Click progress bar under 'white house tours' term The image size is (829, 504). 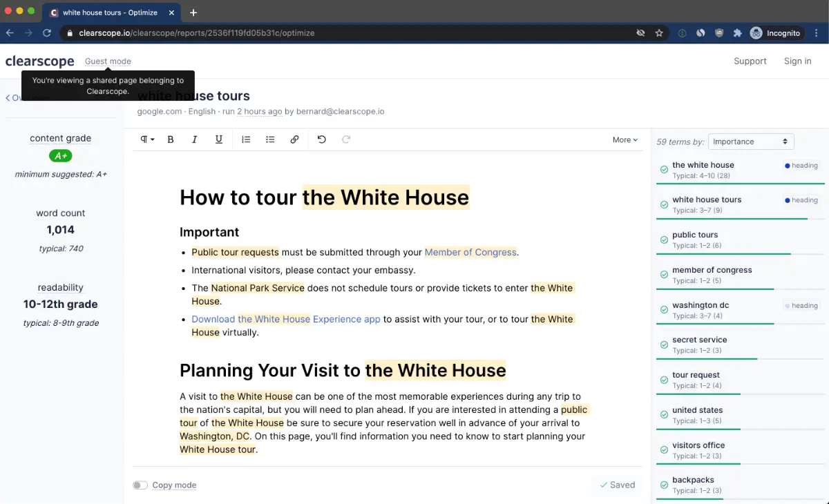pyautogui.click(x=740, y=219)
